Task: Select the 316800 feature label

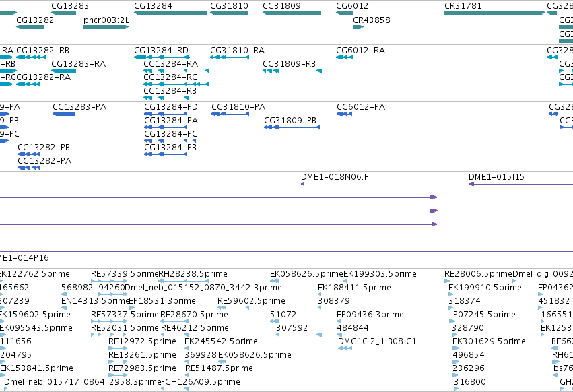Action: point(470,382)
